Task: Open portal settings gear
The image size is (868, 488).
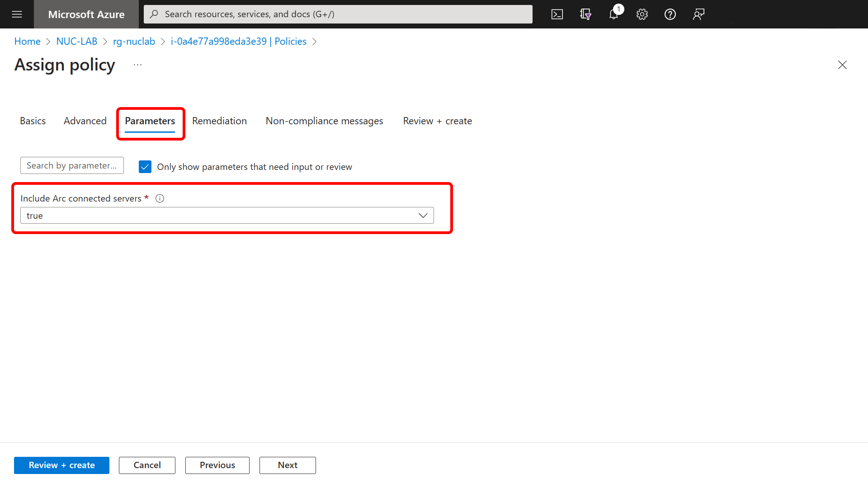Action: tap(642, 14)
